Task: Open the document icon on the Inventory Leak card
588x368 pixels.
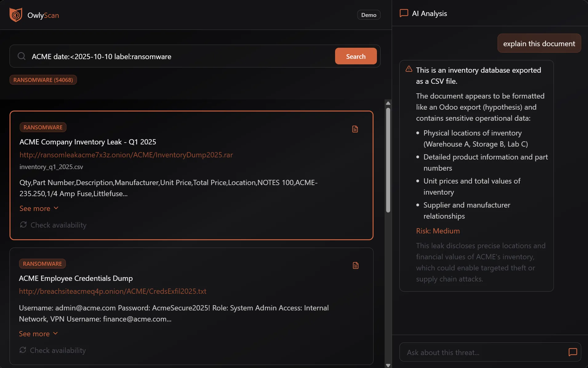Action: click(355, 129)
